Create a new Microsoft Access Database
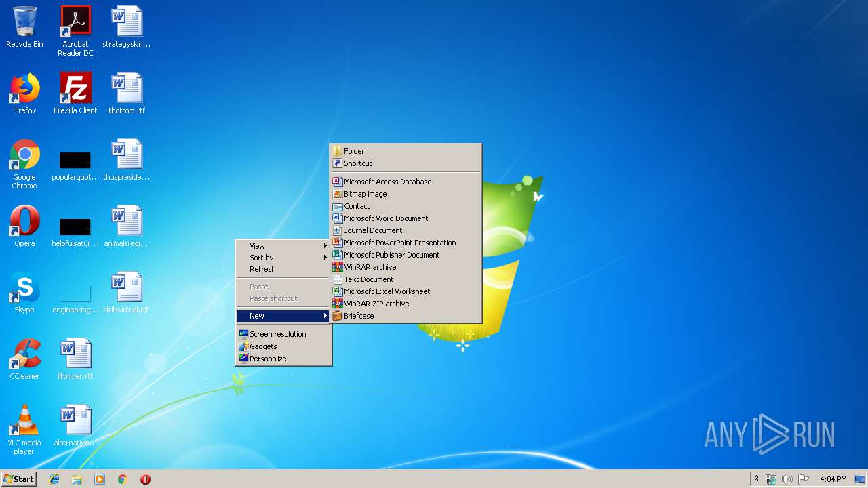 pyautogui.click(x=406, y=182)
